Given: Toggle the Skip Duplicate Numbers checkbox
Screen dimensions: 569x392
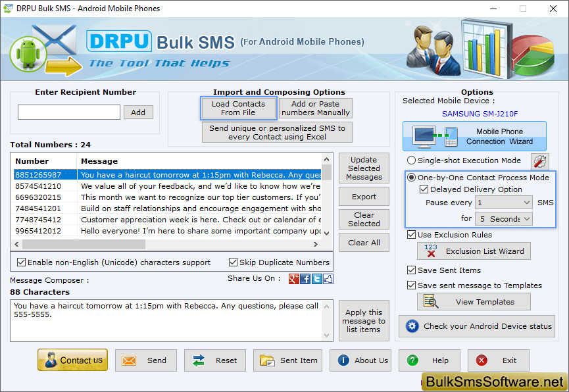Looking at the screenshot, I should tap(233, 262).
